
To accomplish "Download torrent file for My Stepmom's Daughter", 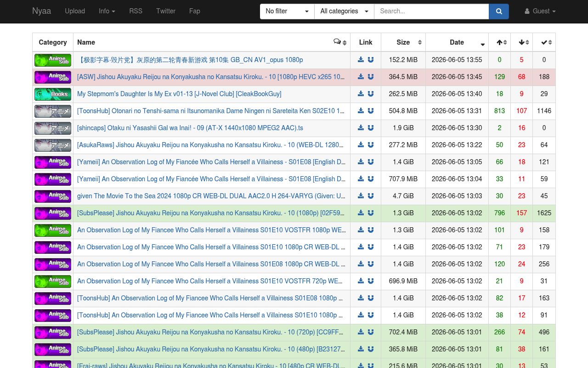I will (361, 94).
